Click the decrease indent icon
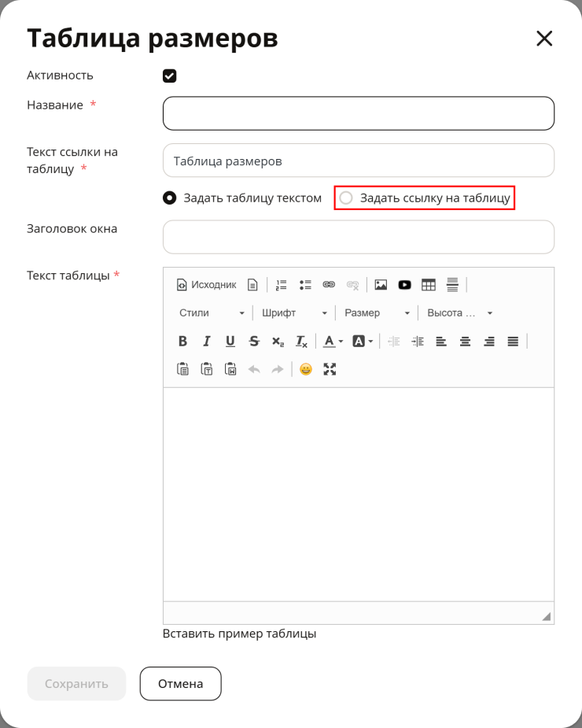 click(393, 342)
